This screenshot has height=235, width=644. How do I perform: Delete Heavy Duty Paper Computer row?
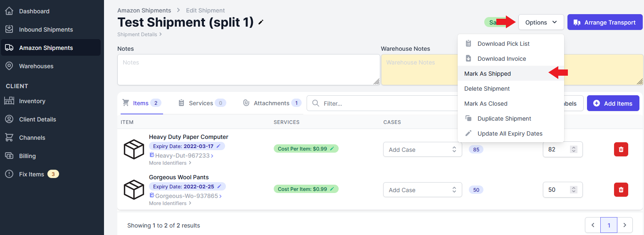[621, 149]
